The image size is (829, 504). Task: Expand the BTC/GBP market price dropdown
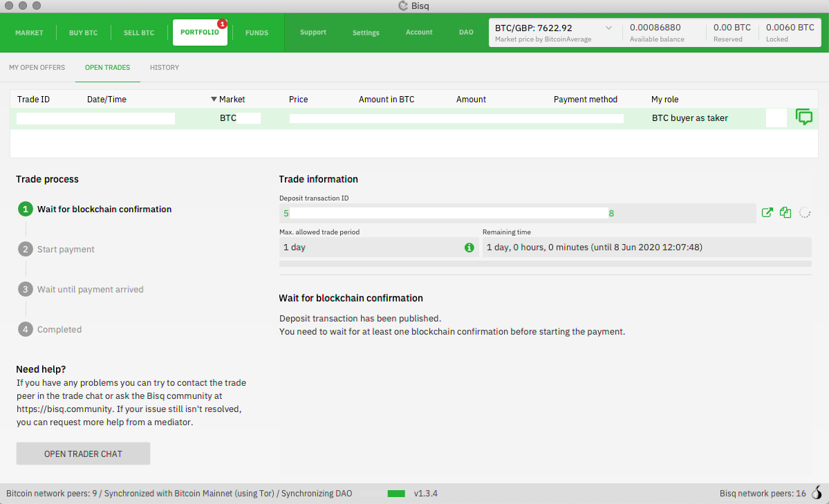tap(608, 28)
